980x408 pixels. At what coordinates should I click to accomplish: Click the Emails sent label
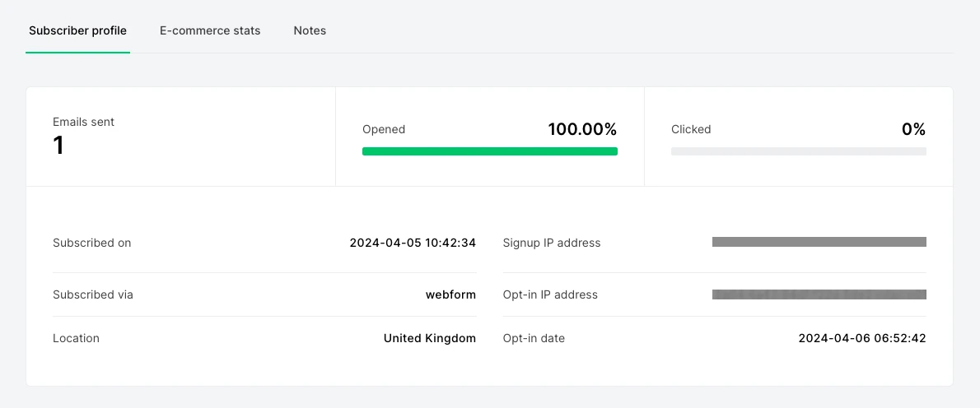tap(83, 122)
